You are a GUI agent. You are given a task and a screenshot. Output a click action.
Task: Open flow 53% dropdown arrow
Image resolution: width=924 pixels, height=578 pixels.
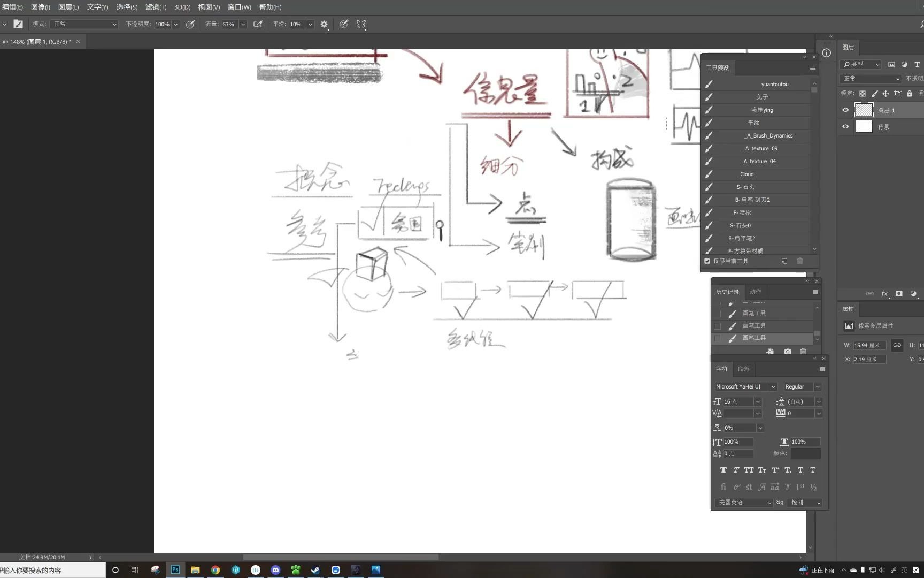click(243, 24)
